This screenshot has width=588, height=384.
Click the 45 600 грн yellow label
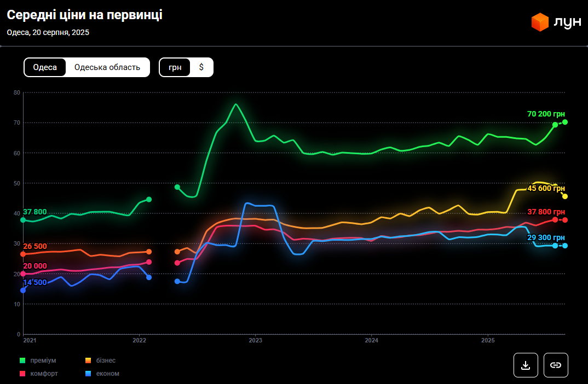[545, 188]
